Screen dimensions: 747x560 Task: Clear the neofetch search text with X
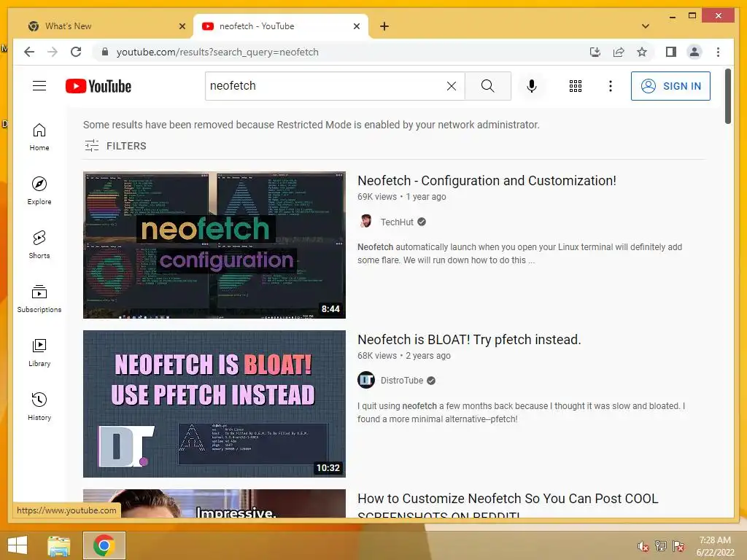pos(451,86)
